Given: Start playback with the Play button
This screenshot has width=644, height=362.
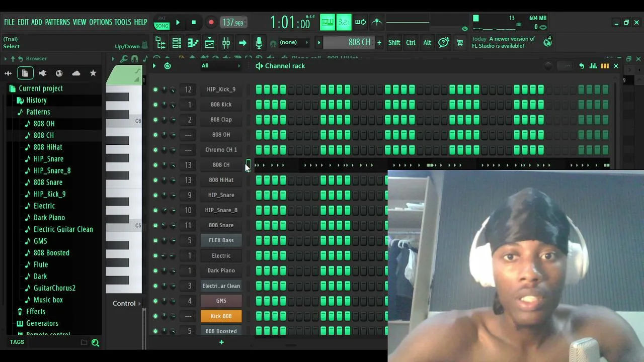Looking at the screenshot, I should [178, 23].
